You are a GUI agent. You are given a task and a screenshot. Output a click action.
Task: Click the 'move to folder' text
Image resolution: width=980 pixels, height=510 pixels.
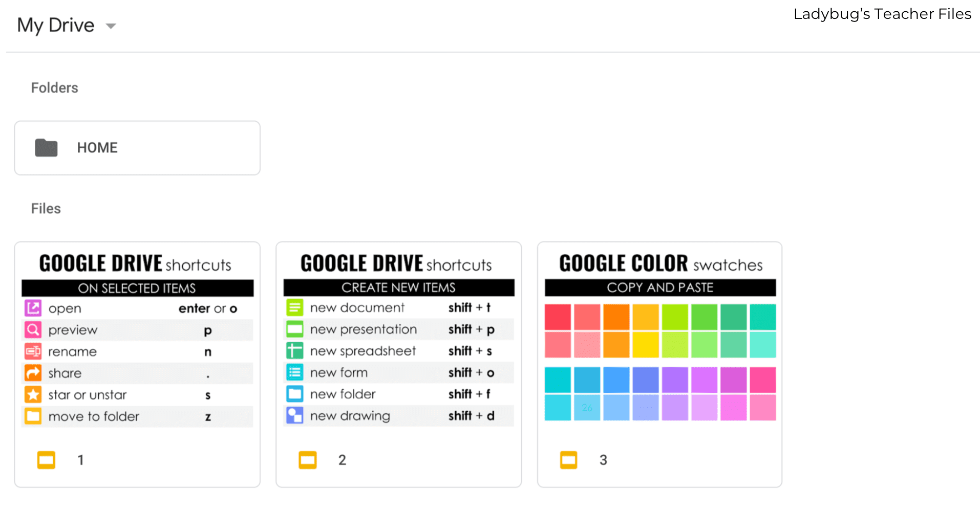[x=94, y=416]
